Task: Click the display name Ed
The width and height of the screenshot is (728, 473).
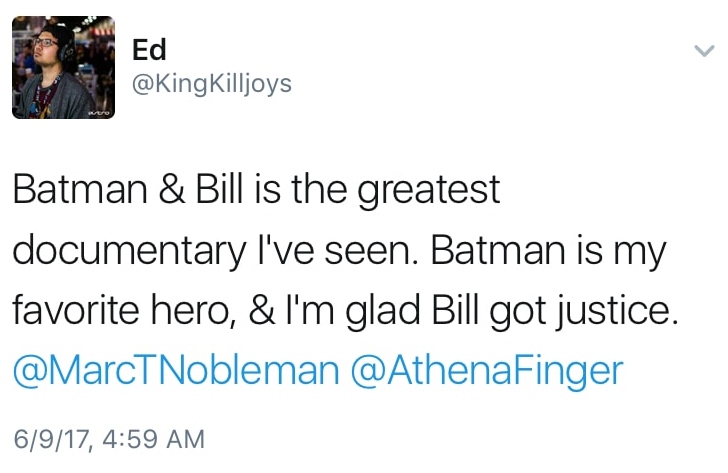Action: point(148,49)
